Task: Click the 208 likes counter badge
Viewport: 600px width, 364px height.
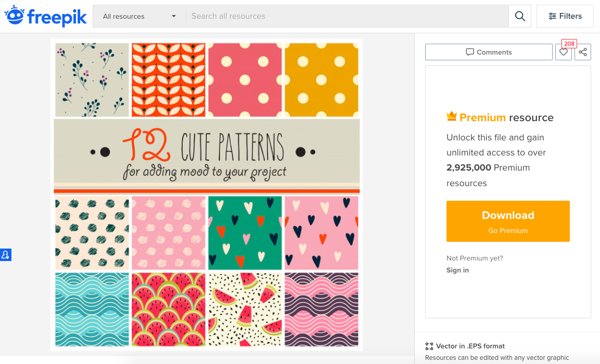Action: click(569, 44)
